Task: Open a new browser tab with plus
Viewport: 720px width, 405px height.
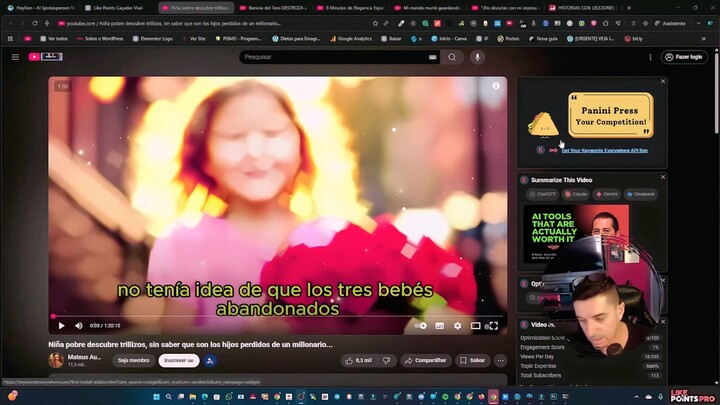Action: coord(629,8)
